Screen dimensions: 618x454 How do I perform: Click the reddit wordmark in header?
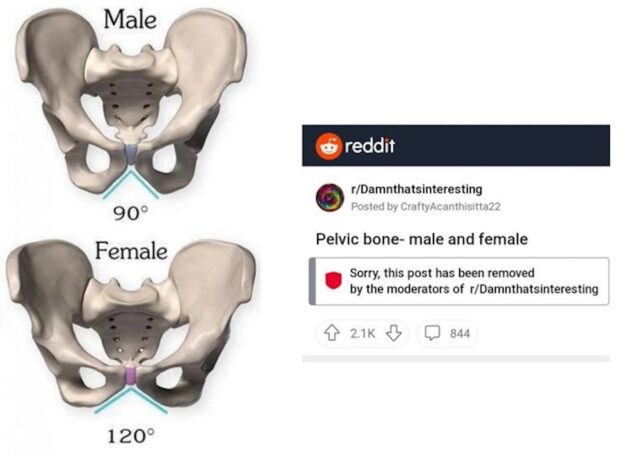tap(370, 146)
